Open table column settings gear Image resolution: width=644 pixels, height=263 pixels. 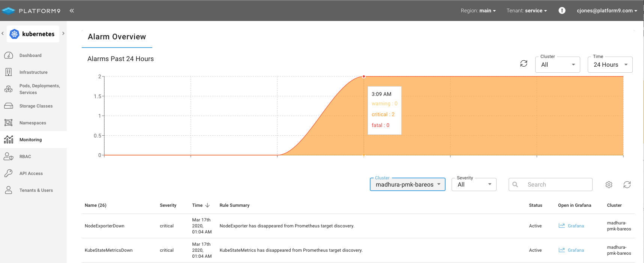point(609,185)
